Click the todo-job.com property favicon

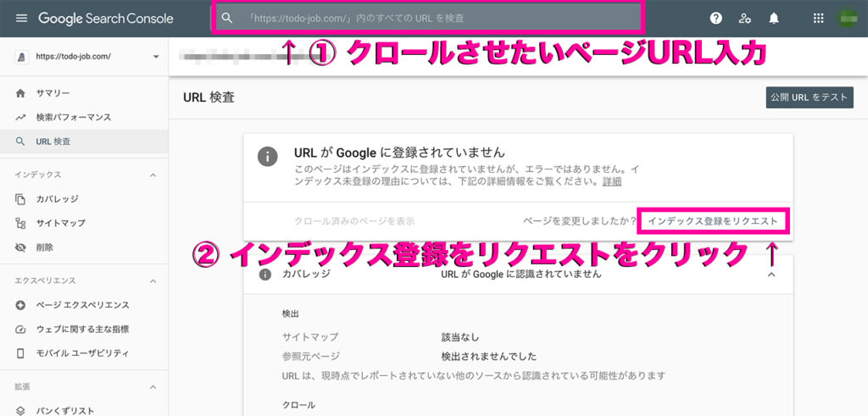[21, 57]
